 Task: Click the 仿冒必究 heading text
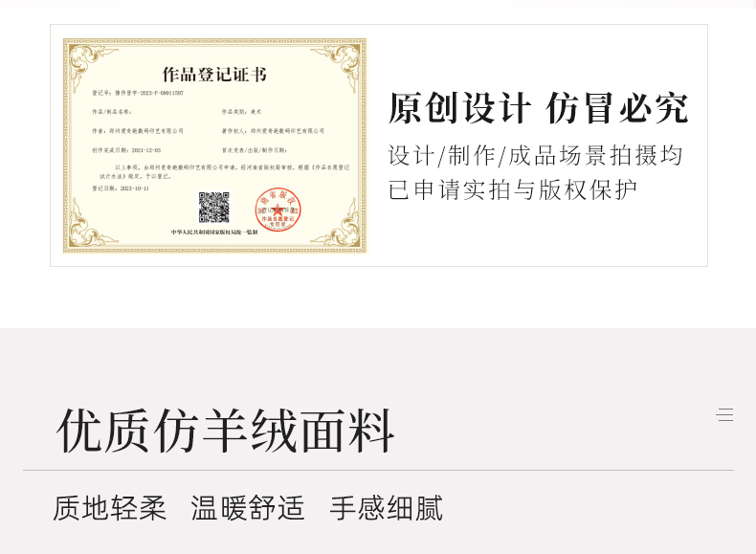(617, 109)
